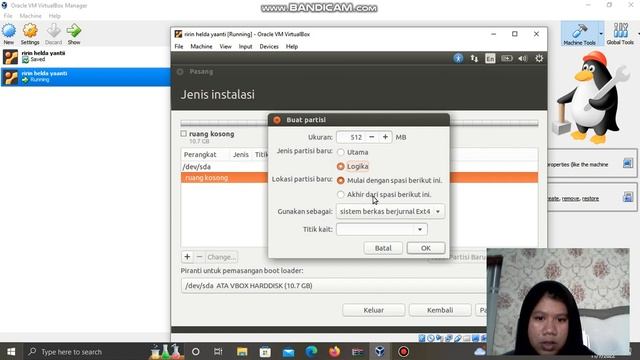The width and height of the screenshot is (640, 360).
Task: Open the View menu in VM window
Action: (x=225, y=47)
